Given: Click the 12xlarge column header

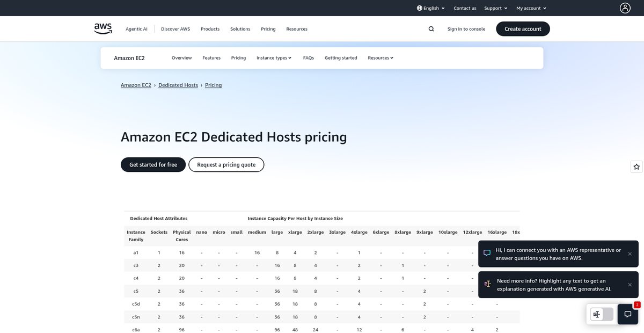Looking at the screenshot, I should pyautogui.click(x=472, y=233).
